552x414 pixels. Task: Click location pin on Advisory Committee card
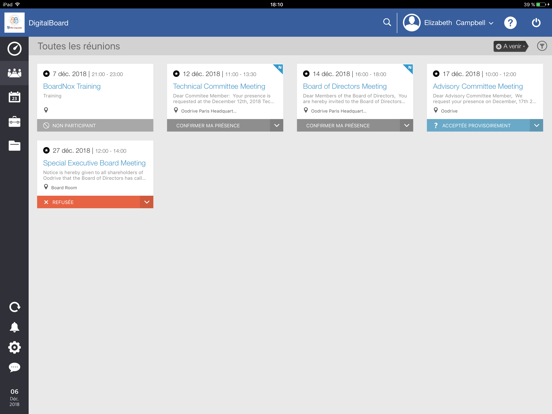pos(435,110)
